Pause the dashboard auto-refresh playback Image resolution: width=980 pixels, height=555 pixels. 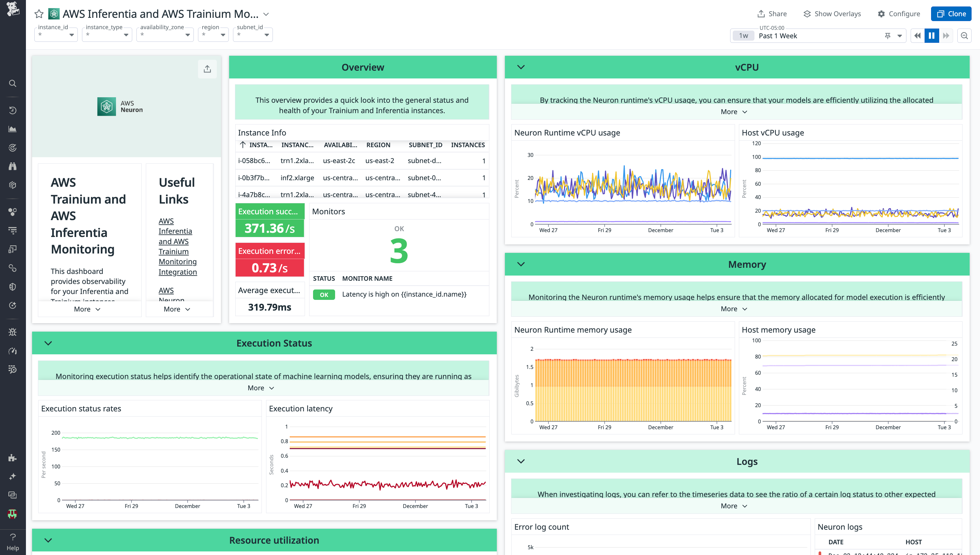click(932, 35)
